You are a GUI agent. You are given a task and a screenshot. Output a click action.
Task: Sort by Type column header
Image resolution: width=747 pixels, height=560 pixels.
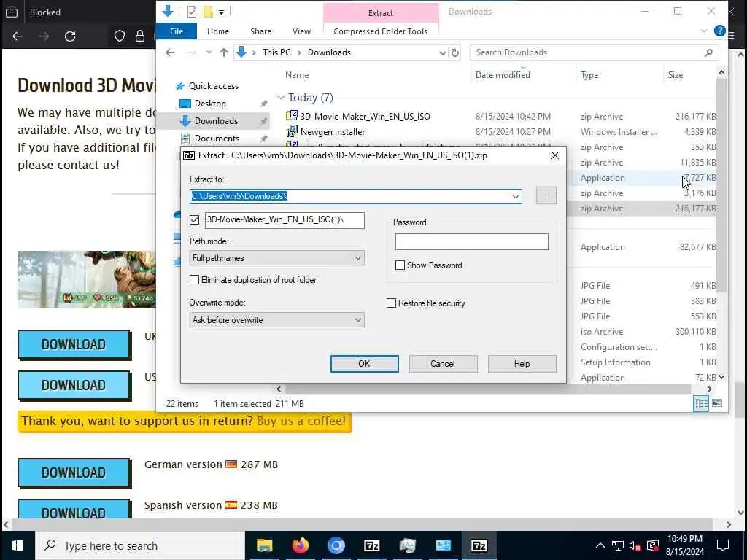point(589,75)
